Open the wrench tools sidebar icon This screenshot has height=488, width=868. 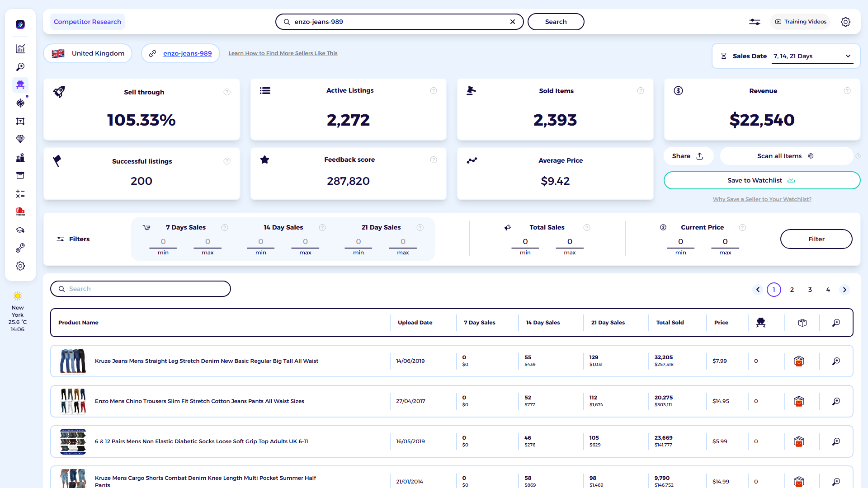20,248
